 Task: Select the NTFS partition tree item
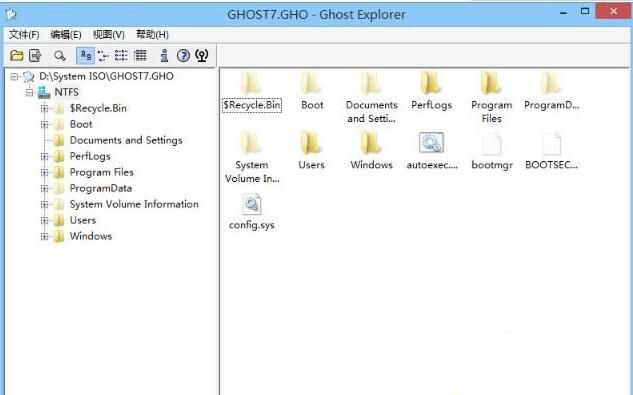[x=67, y=92]
